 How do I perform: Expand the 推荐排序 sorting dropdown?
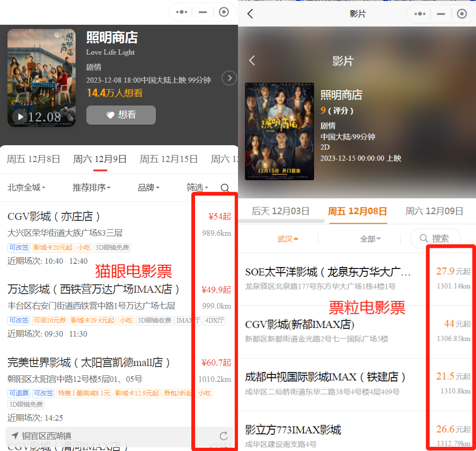[x=91, y=187]
